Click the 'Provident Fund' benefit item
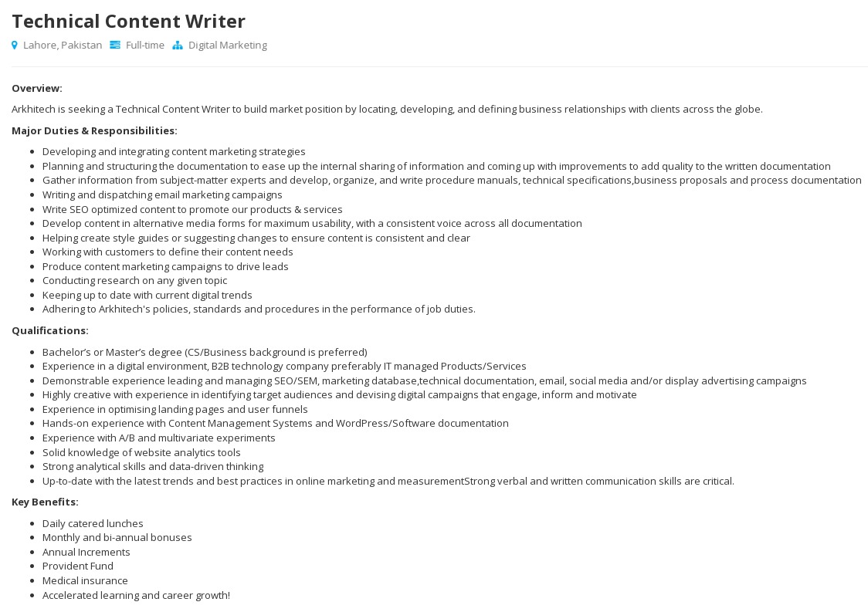 tap(78, 566)
